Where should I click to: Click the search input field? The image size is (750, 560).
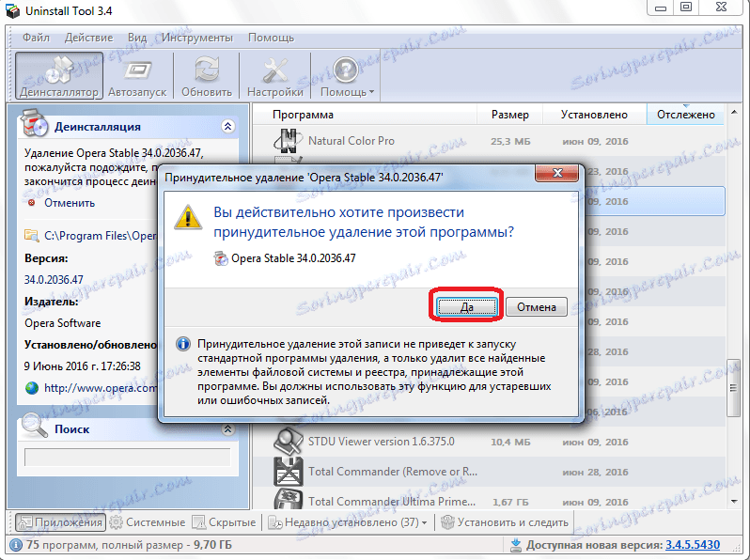[127, 458]
